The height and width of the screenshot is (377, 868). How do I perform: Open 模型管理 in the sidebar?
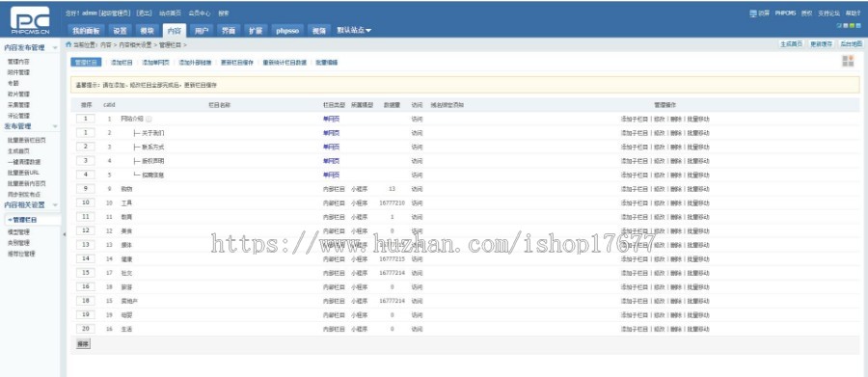[19, 232]
